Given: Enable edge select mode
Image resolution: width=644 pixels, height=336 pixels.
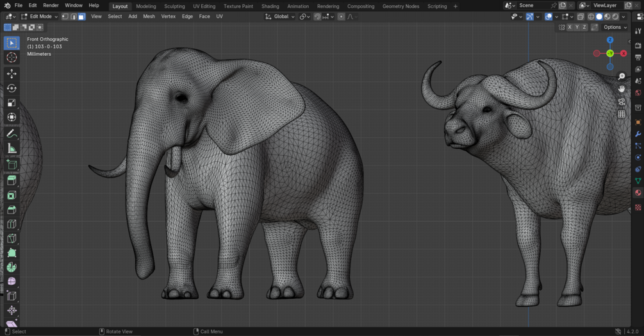Looking at the screenshot, I should pyautogui.click(x=74, y=17).
